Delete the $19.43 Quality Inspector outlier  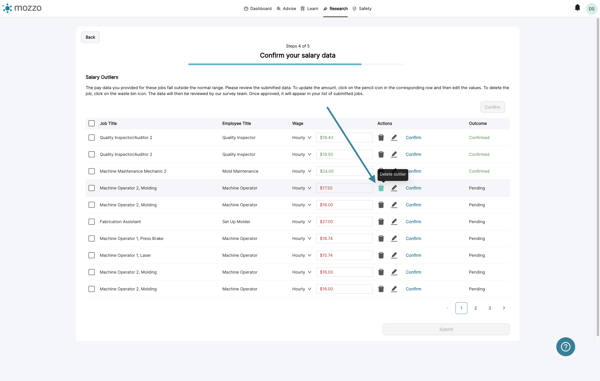click(x=381, y=137)
